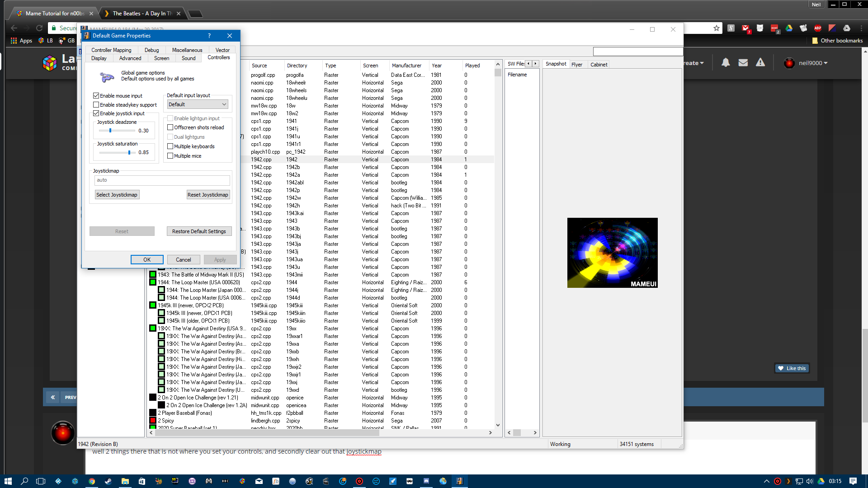Open the Gmail extension icon in browser toolbar
The image size is (868, 488).
(745, 28)
